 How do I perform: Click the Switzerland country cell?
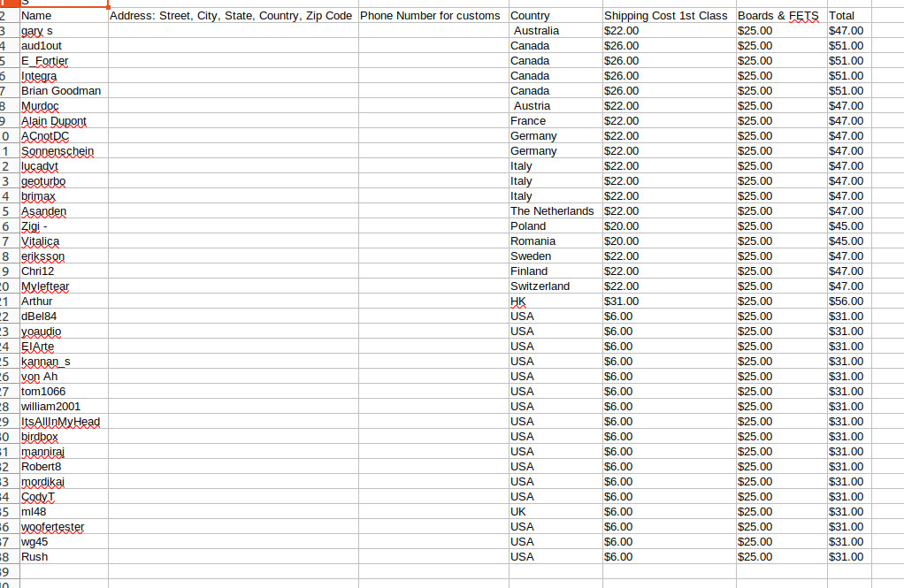click(x=555, y=286)
